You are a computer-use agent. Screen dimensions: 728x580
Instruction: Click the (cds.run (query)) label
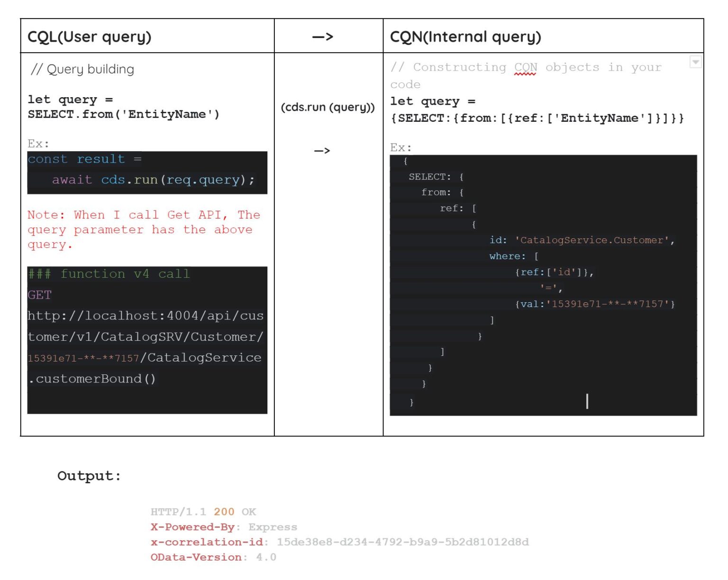pos(328,108)
